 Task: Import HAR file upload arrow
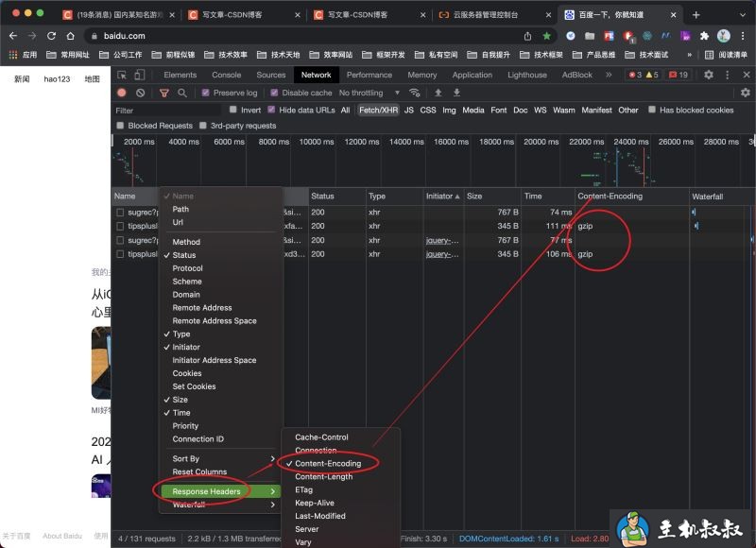(438, 93)
